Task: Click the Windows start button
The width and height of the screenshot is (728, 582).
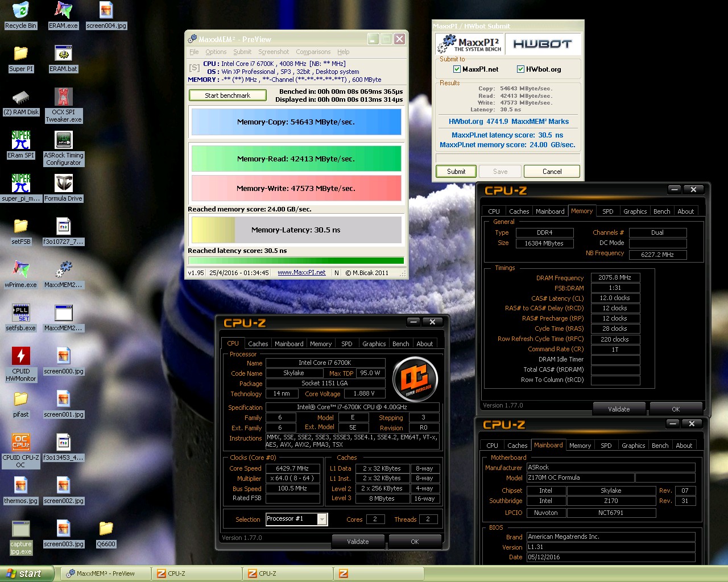Action: pyautogui.click(x=27, y=574)
